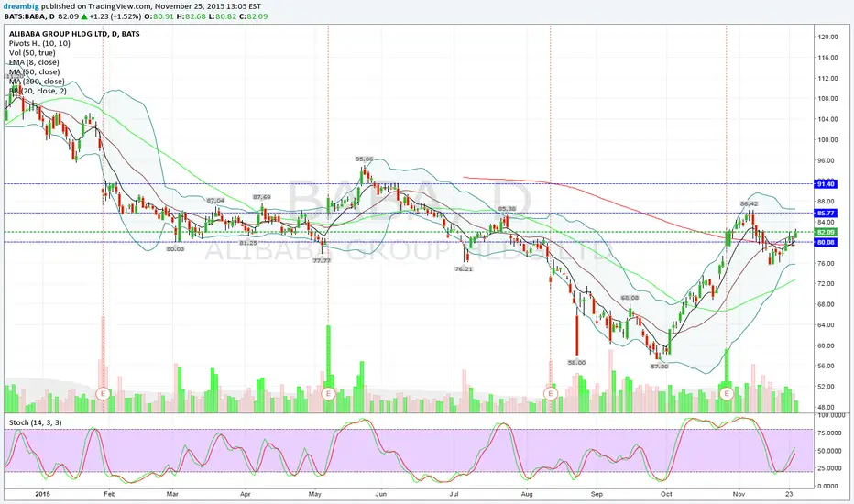The width and height of the screenshot is (854, 504).
Task: Select the Vol (50, true) indicator
Action: tap(32, 53)
